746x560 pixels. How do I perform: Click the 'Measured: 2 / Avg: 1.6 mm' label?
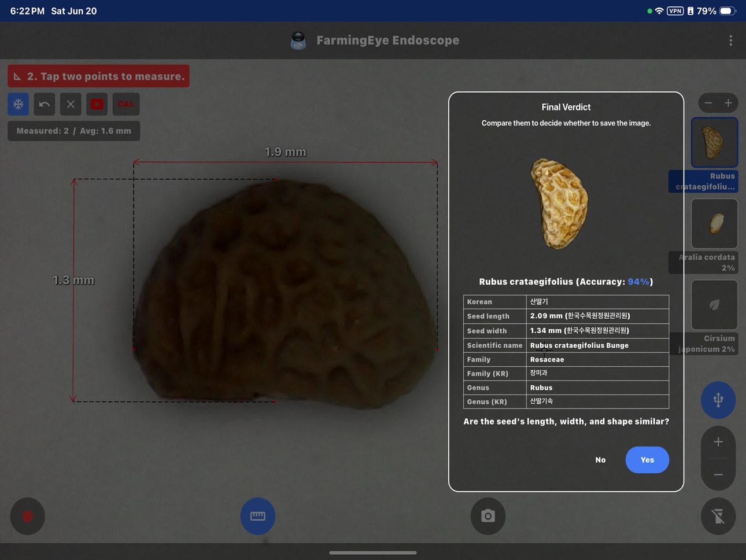click(x=74, y=131)
